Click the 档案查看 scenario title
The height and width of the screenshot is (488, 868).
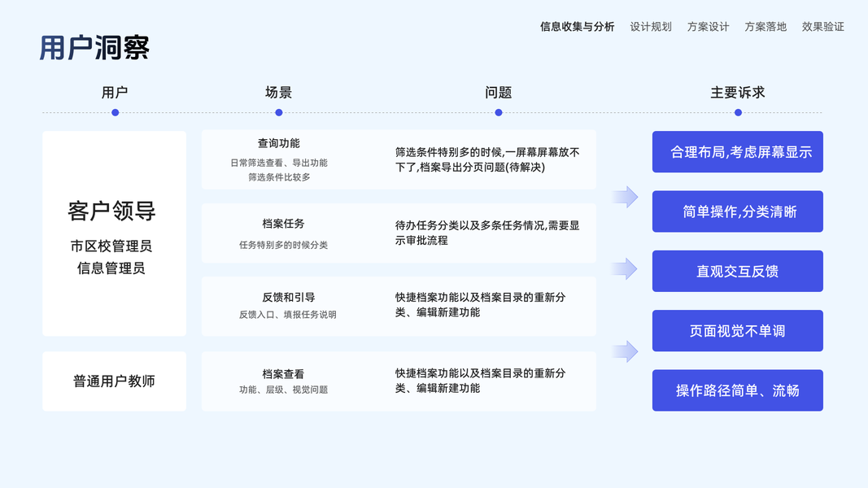click(283, 374)
